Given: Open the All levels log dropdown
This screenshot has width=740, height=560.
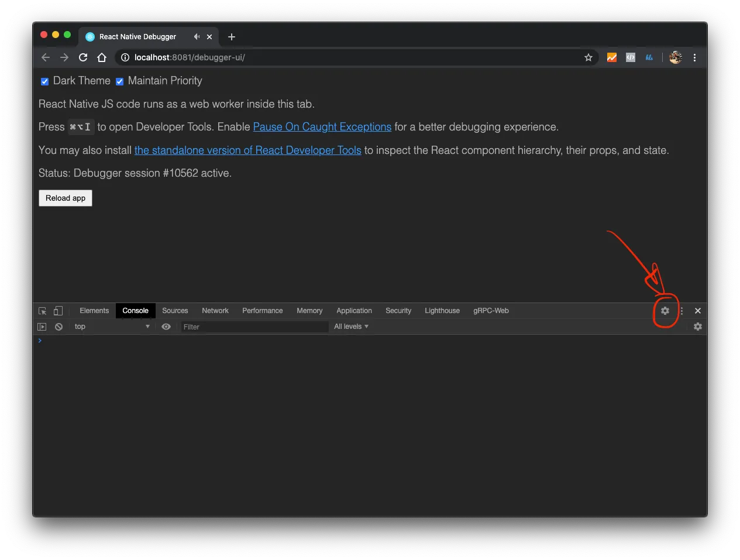Looking at the screenshot, I should 351,327.
